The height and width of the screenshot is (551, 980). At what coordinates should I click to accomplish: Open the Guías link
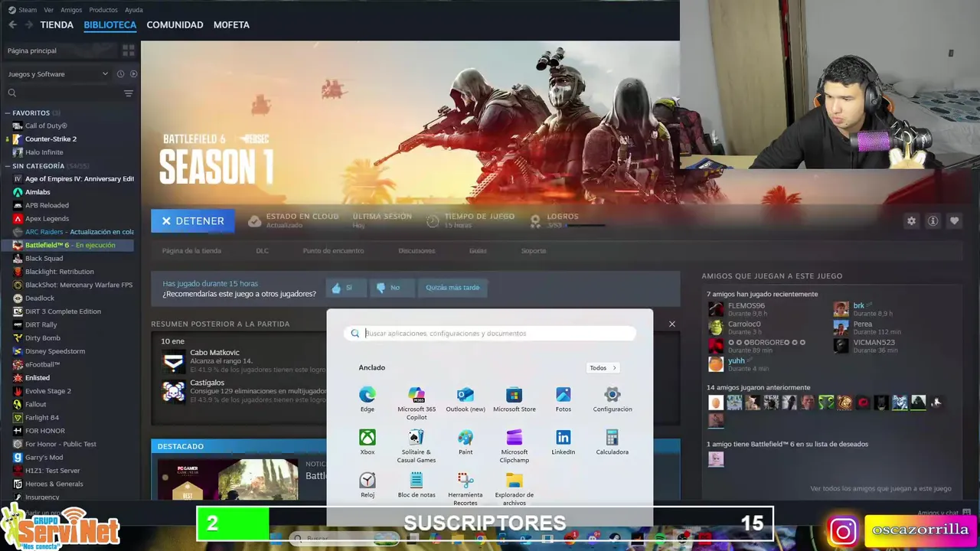(x=478, y=251)
